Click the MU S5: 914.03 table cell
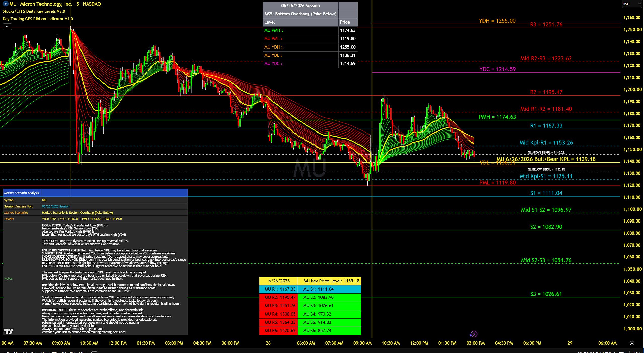The width and height of the screenshot is (644, 353). click(329, 322)
